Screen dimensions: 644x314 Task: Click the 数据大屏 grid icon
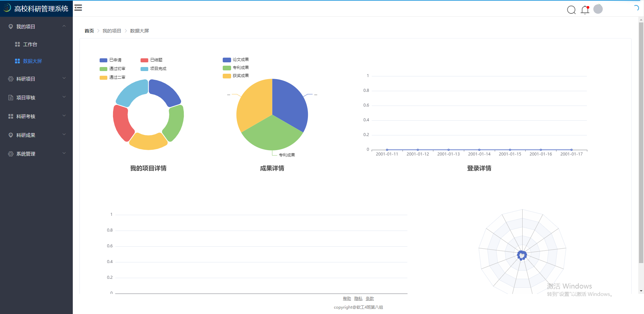(17, 61)
